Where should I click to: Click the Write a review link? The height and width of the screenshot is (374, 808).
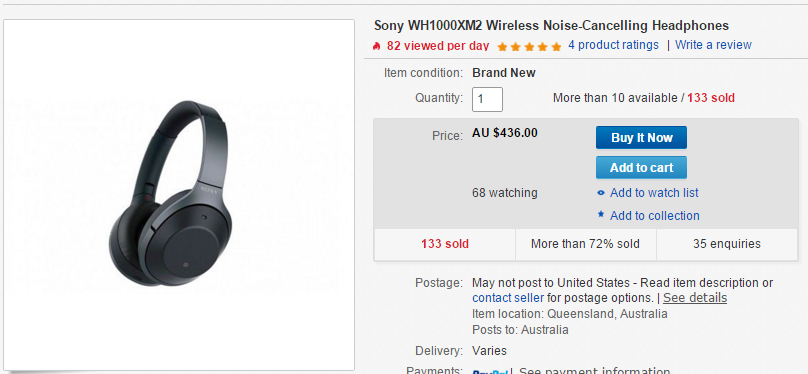tap(713, 45)
